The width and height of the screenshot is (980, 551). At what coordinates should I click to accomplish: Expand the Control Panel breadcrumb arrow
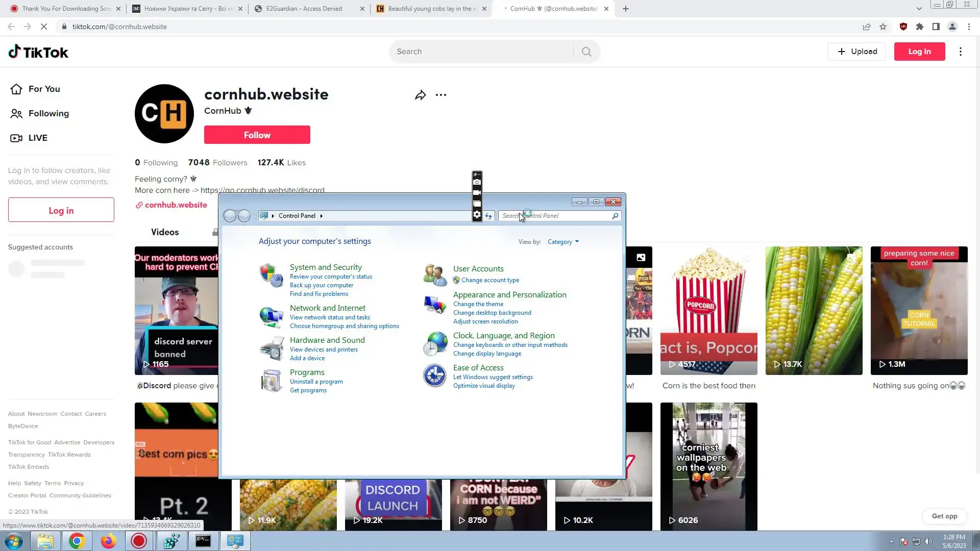coord(321,216)
